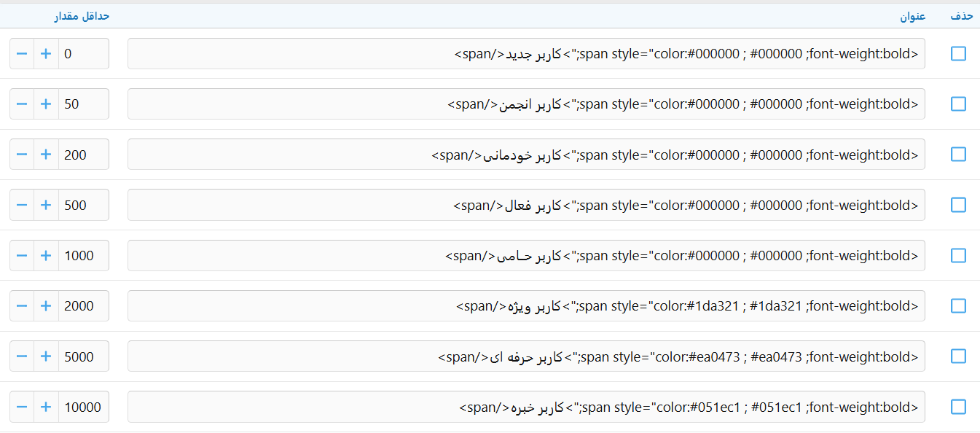980x433 pixels.
Task: Increase the minimum value of 0 row
Action: coord(46,54)
